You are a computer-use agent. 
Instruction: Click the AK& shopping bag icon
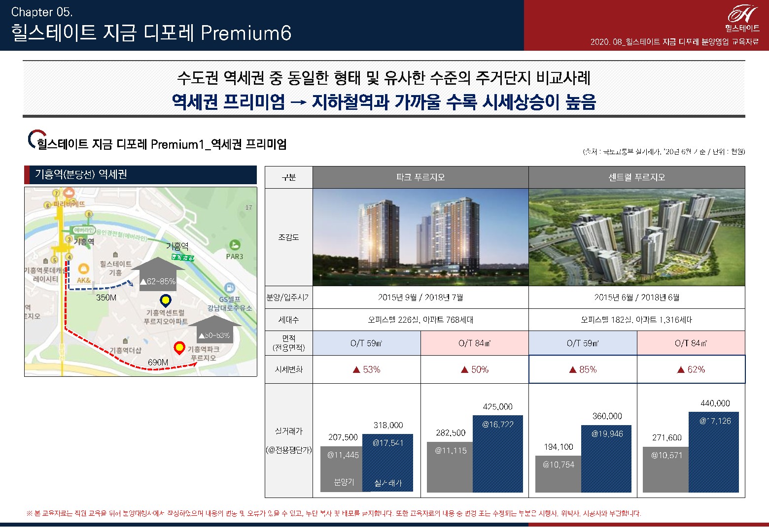click(83, 269)
